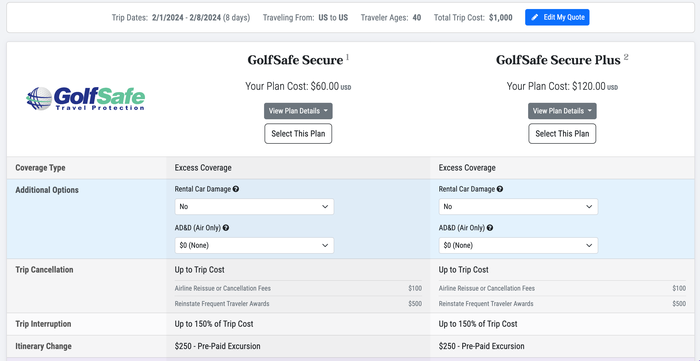The width and height of the screenshot is (700, 361).
Task: Select the GolfSafe Secure plan
Action: click(298, 134)
